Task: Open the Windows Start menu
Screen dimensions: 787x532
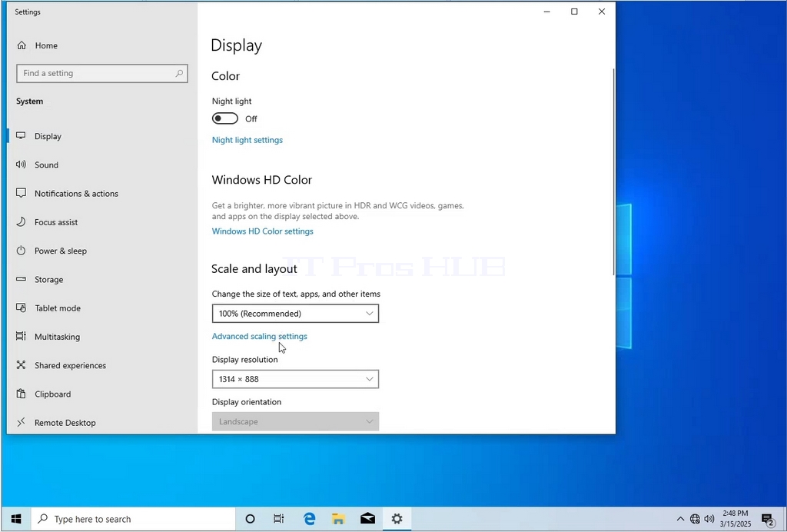Action: [x=16, y=519]
